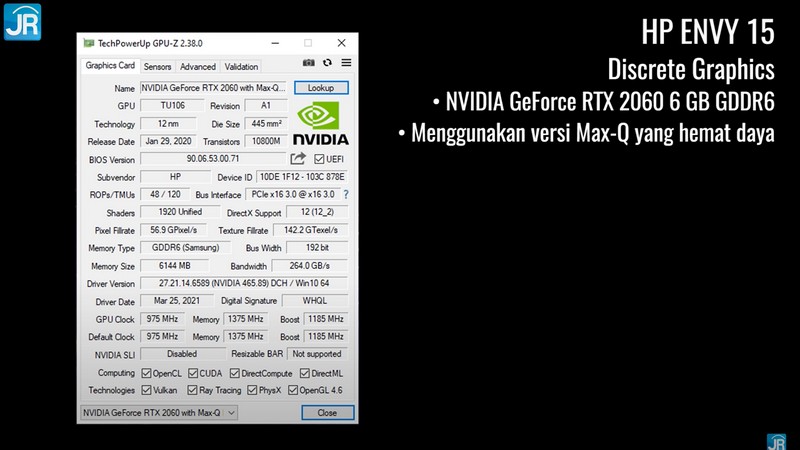Screen dimensions: 800x450
Task: Click the Texture Fillrate 142.2 GTexel/s value
Action: click(311, 230)
